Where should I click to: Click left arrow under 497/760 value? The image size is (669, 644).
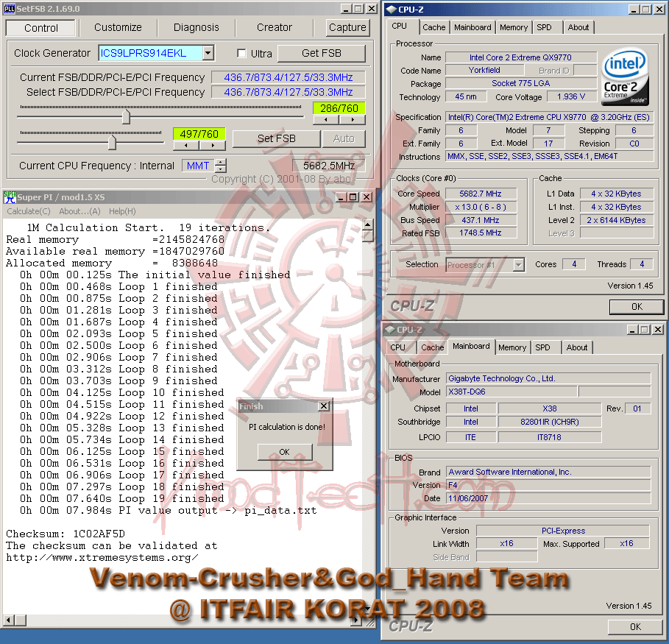[x=186, y=146]
